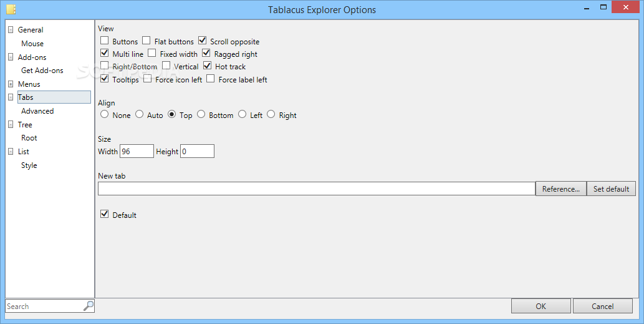Screen dimensions: 644x324
Task: Open the Tree settings page
Action: (x=25, y=125)
